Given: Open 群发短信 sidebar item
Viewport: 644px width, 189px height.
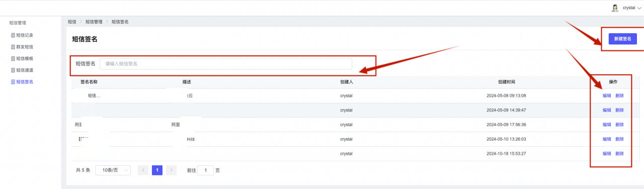Looking at the screenshot, I should click(22, 47).
